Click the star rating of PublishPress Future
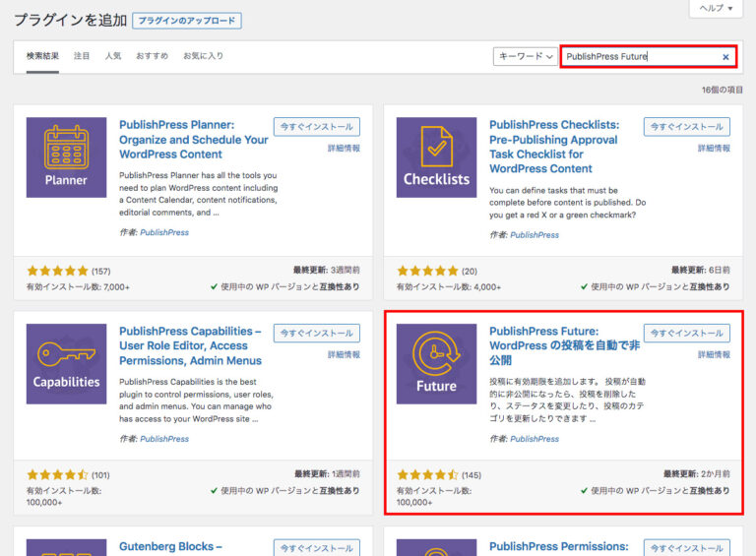The image size is (756, 556). point(427,475)
